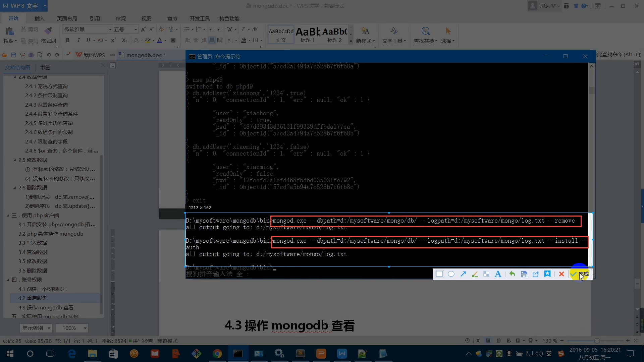Collapse the 2.5 修改数据 outline node
The width and height of the screenshot is (644, 362).
point(14,160)
